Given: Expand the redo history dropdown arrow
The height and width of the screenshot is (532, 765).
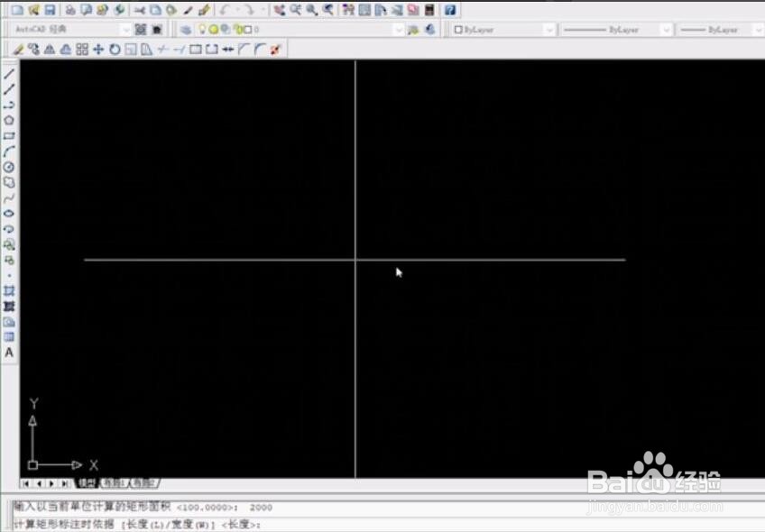Looking at the screenshot, I should (x=262, y=10).
